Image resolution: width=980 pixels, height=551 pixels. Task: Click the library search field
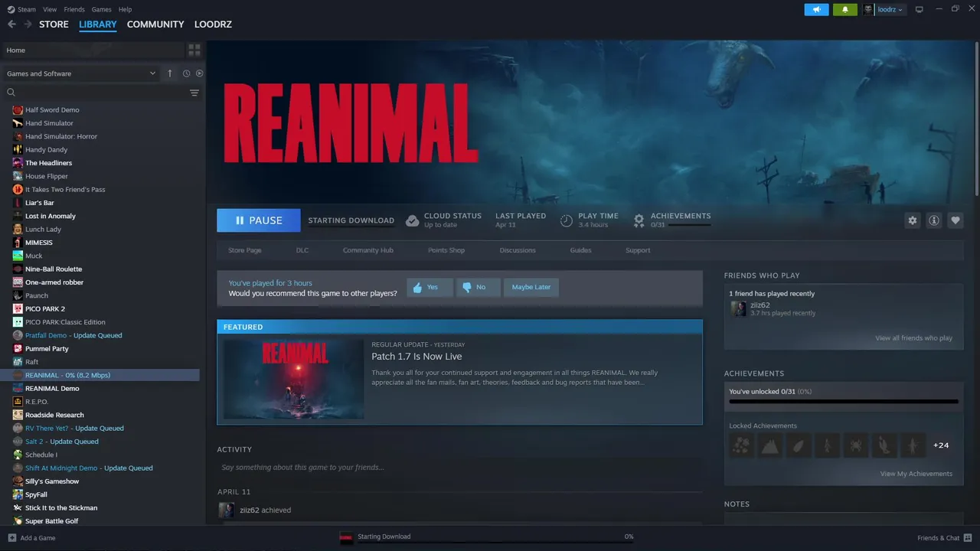(x=96, y=93)
